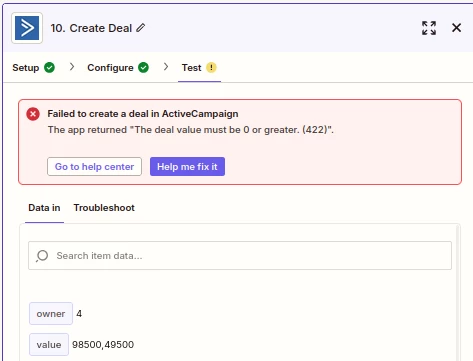Image resolution: width=473 pixels, height=361 pixels.
Task: Click the Go to help center button
Action: coord(94,166)
